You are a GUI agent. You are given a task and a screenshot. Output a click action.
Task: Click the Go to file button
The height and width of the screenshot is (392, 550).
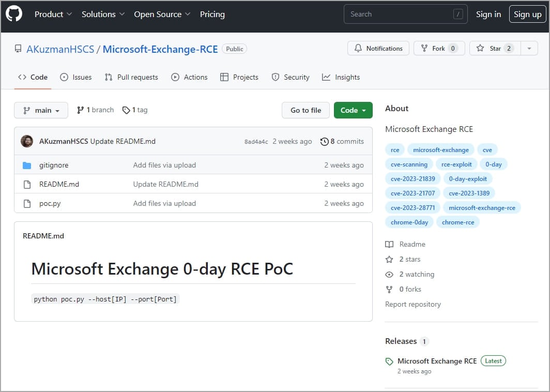tap(305, 110)
